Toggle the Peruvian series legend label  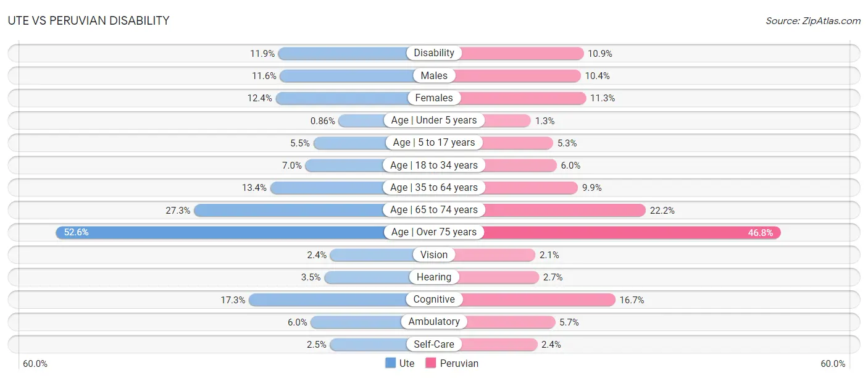coord(459,363)
